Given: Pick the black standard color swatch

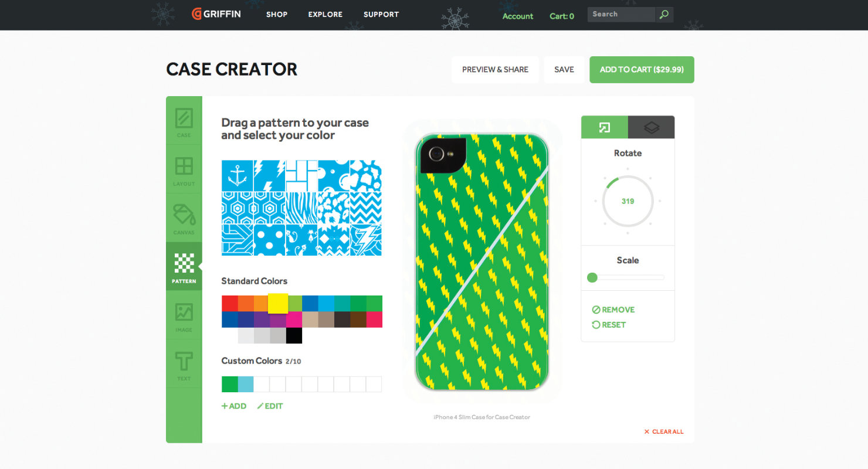Looking at the screenshot, I should (x=294, y=335).
